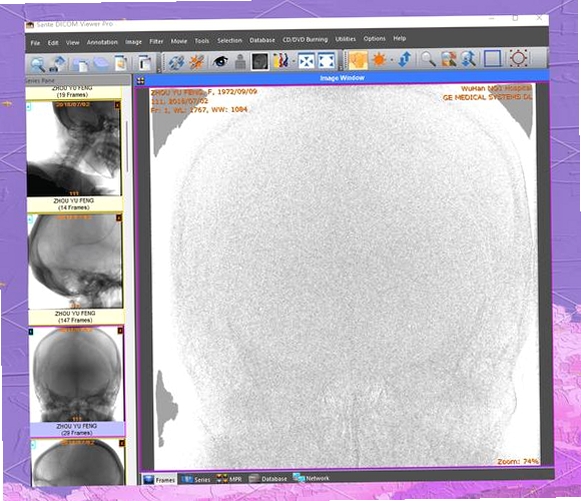
Task: Open the image window layout grid button
Action: pos(140,80)
